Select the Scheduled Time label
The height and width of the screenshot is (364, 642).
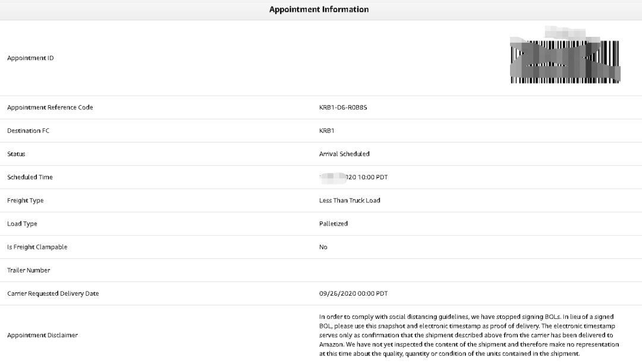pyautogui.click(x=30, y=178)
